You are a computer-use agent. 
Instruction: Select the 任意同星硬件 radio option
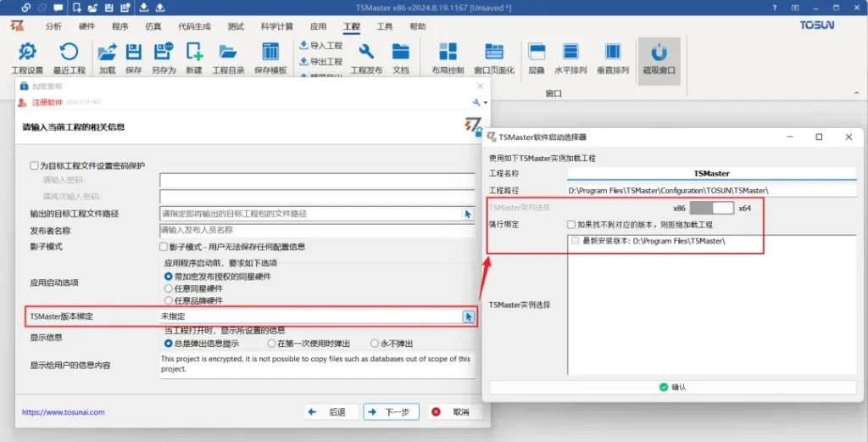click(168, 288)
